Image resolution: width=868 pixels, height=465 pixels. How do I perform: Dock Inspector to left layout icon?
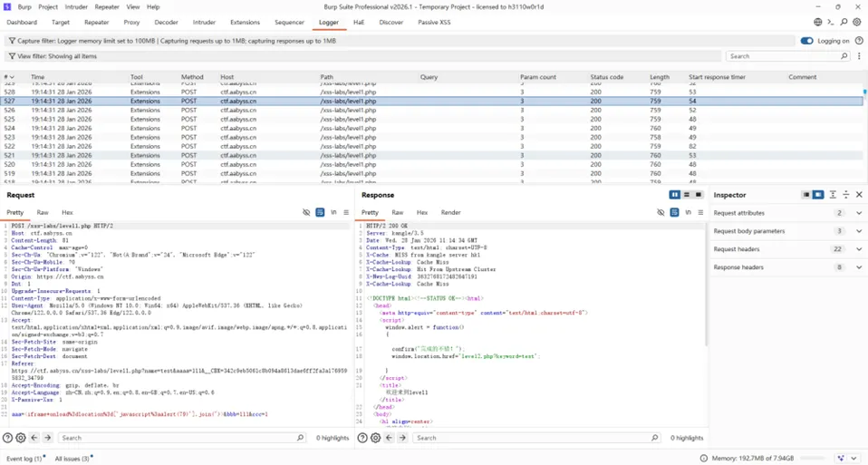click(x=806, y=195)
